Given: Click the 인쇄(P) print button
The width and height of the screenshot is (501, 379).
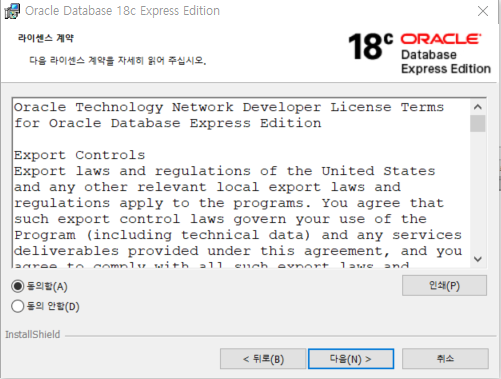Looking at the screenshot, I should (444, 285).
